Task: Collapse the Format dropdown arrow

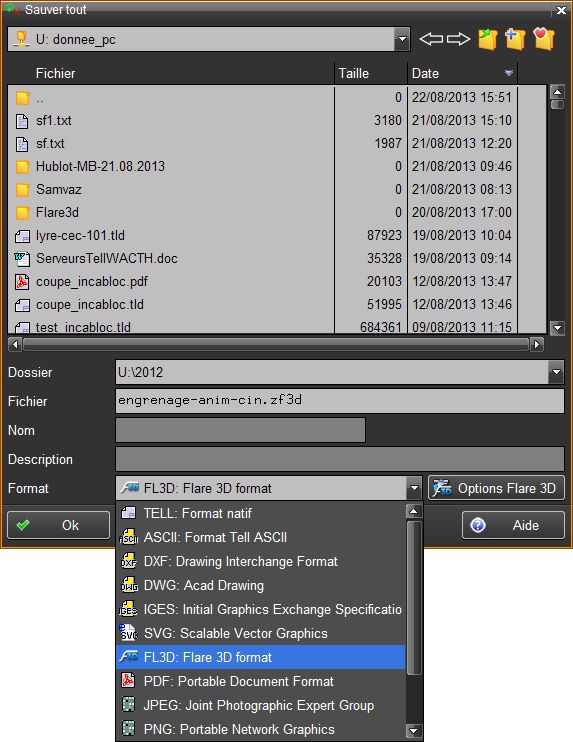Action: (414, 488)
